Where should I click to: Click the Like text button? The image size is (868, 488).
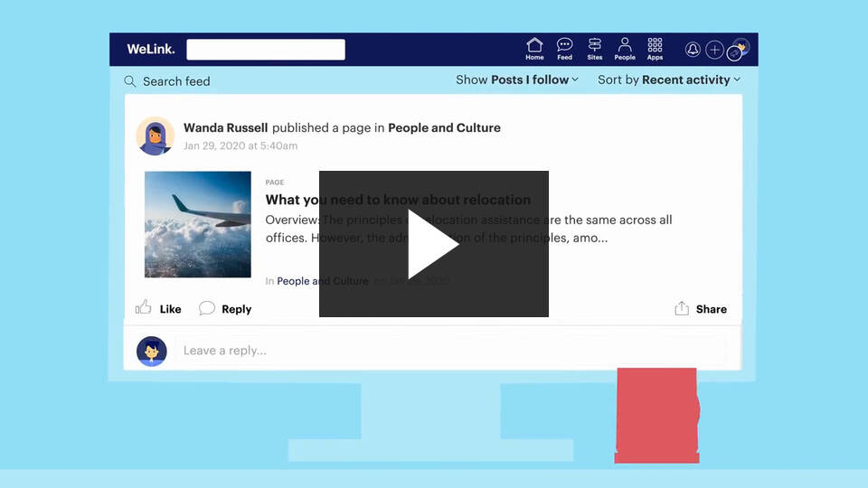(170, 309)
